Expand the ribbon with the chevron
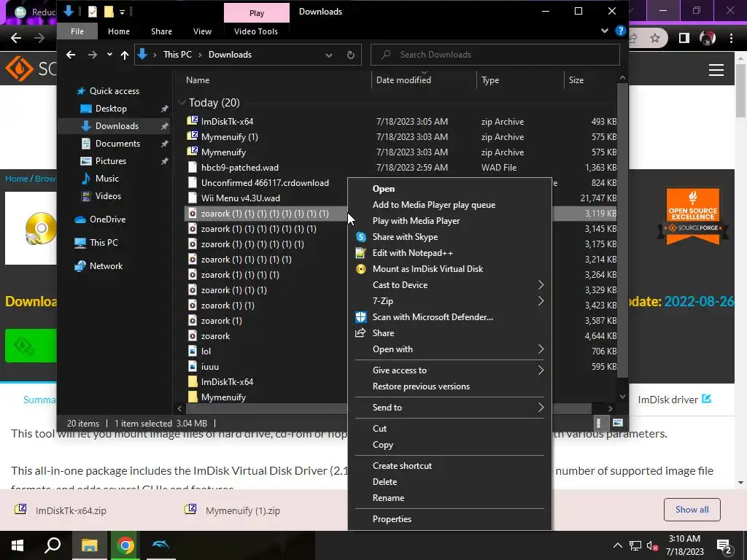 point(605,31)
